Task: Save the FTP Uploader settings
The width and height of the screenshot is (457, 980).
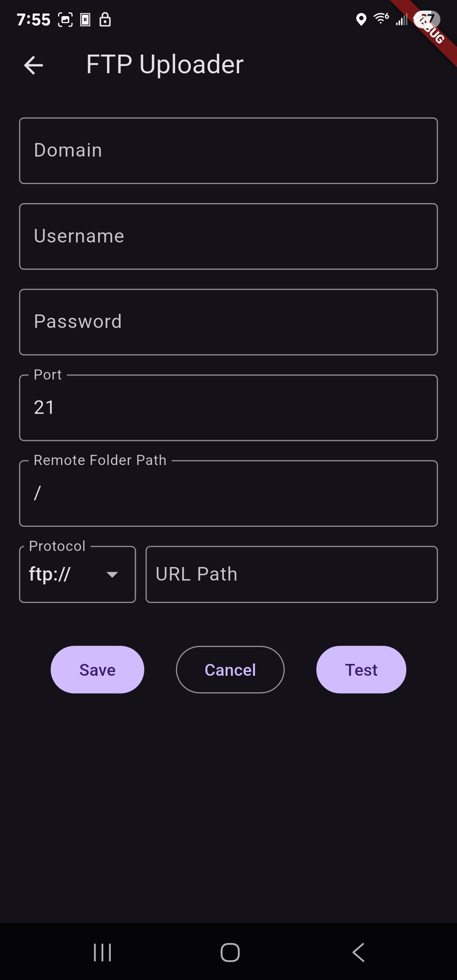Action: pyautogui.click(x=97, y=670)
